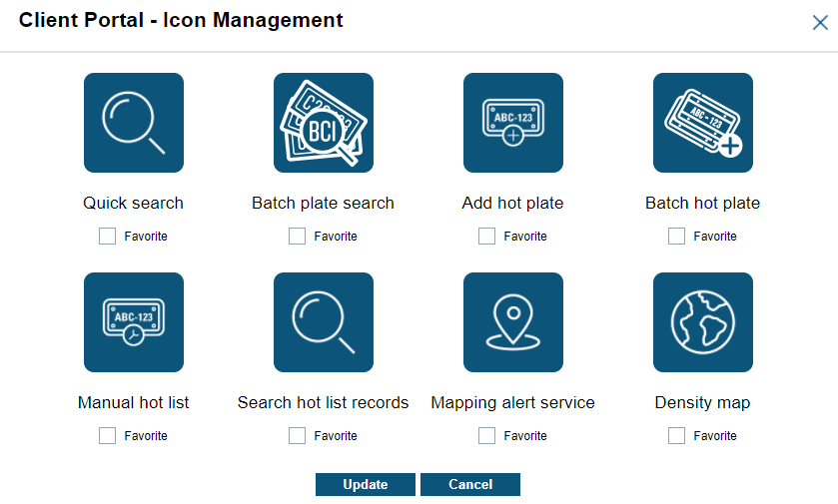
Task: Select the Add hot plate icon
Action: coord(513,123)
